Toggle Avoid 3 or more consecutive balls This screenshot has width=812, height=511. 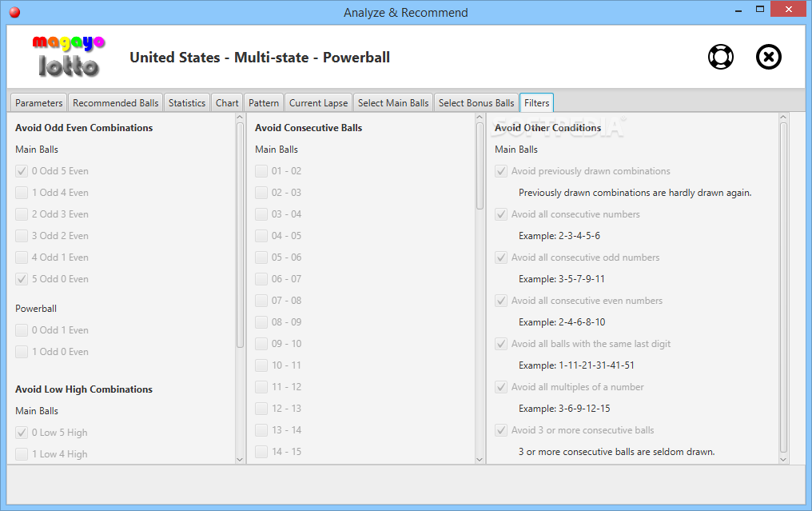501,430
